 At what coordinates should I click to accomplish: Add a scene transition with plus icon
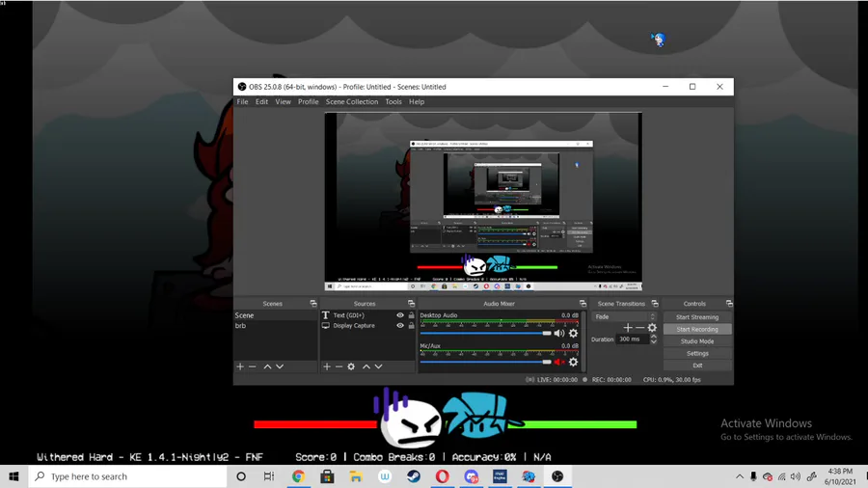click(x=628, y=328)
